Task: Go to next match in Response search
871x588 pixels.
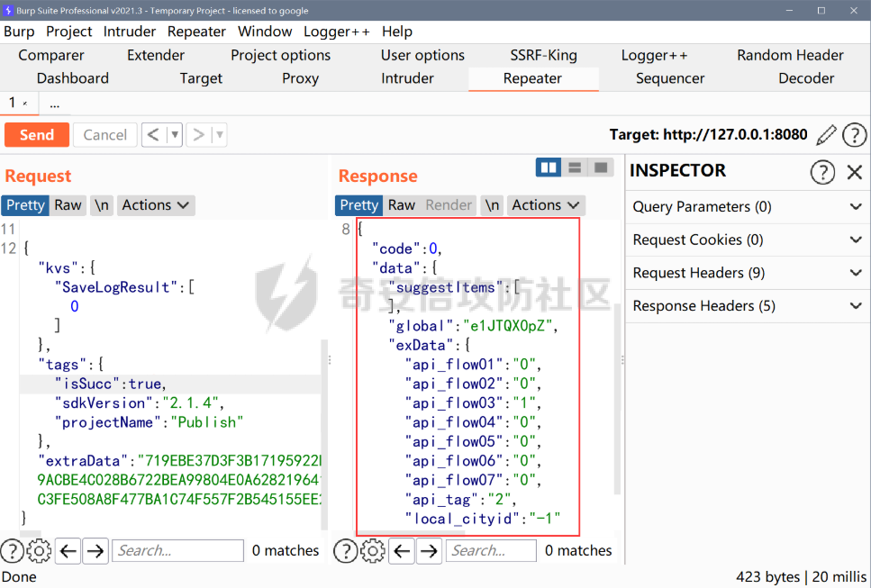Action: [x=429, y=551]
